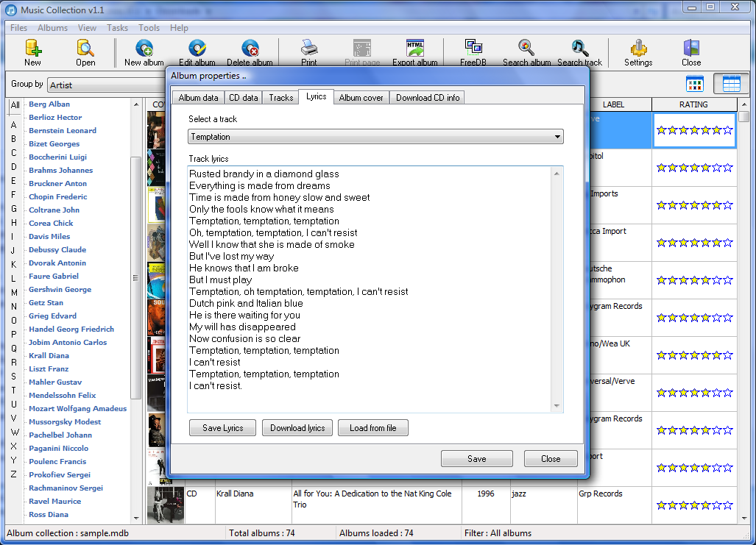Click the Print page toolbar icon

click(x=362, y=52)
